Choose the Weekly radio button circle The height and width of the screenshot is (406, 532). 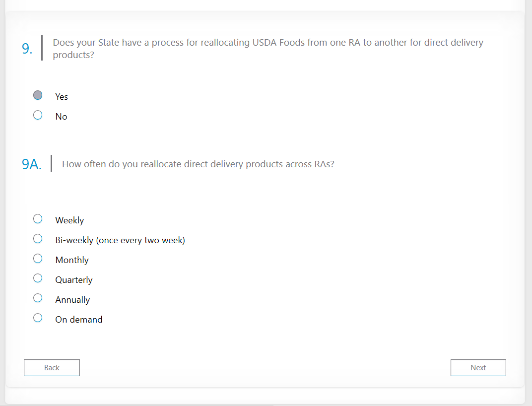[38, 219]
